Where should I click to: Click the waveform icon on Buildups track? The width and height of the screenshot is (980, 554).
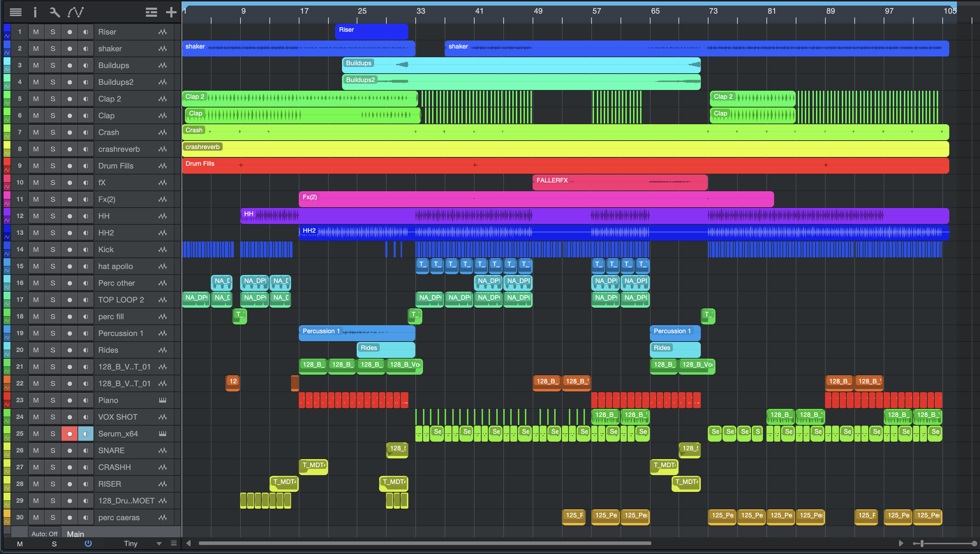pyautogui.click(x=163, y=66)
